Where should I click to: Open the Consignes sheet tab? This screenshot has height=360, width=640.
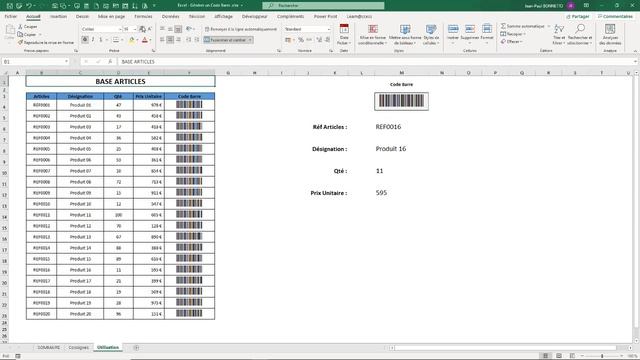(x=78, y=347)
